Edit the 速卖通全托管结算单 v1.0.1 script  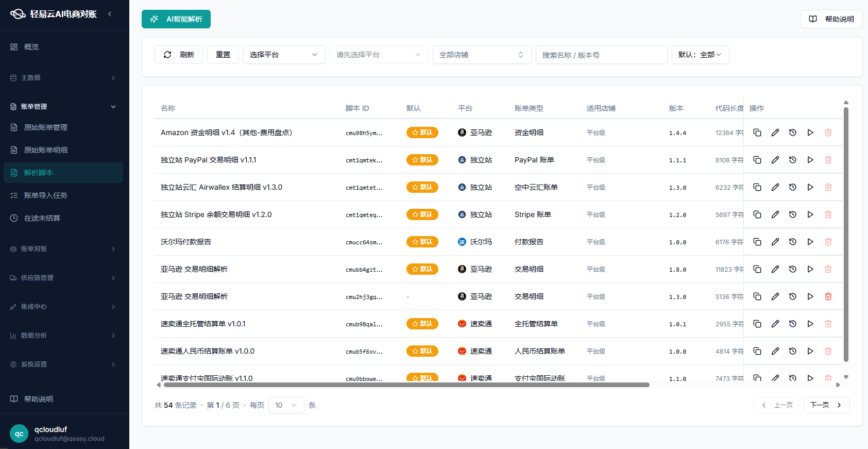pos(775,324)
